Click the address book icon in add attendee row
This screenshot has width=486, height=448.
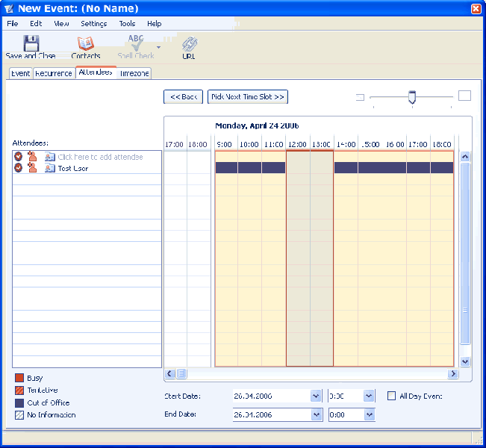(x=49, y=157)
